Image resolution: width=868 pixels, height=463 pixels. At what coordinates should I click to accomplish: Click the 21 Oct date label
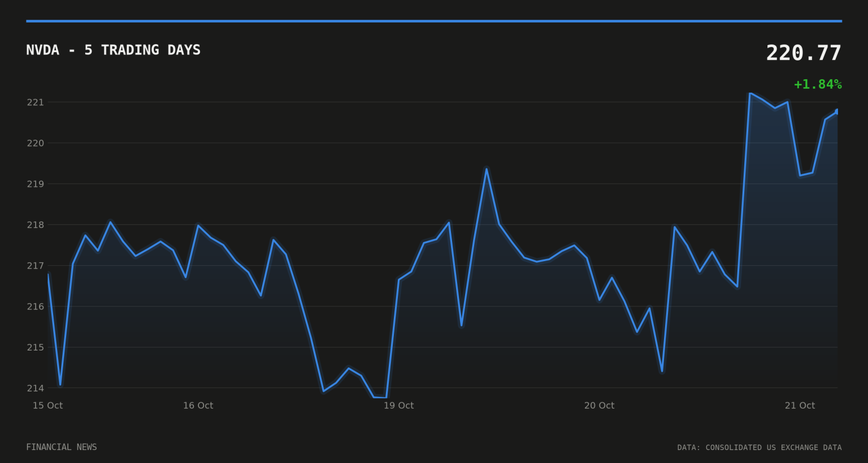pyautogui.click(x=800, y=405)
